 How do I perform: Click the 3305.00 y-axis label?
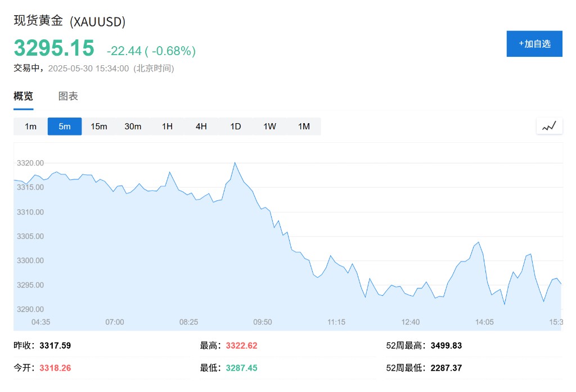(30, 236)
